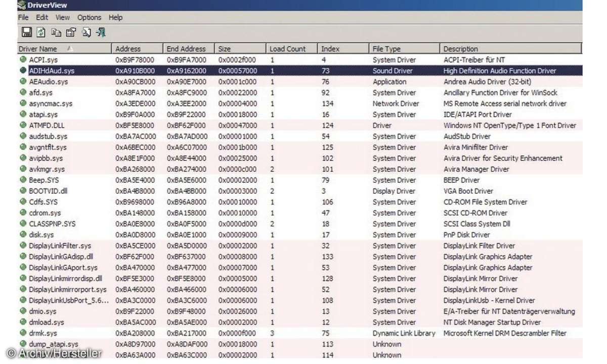Open the View menu

63,17
